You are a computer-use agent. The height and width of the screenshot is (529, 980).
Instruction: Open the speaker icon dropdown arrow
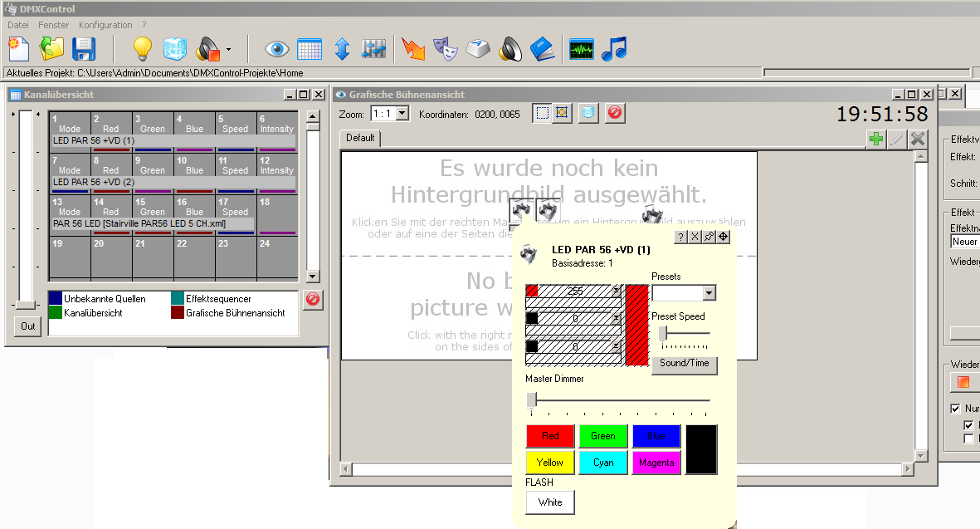point(228,50)
